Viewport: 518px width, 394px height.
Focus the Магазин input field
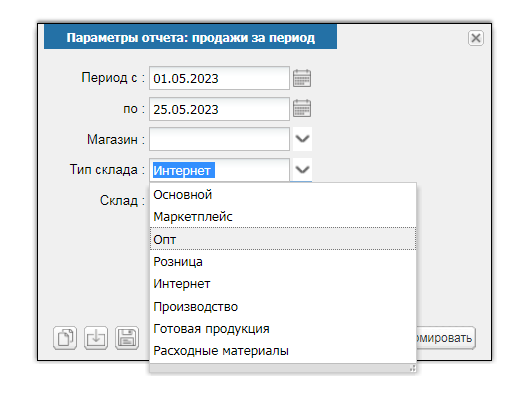[x=219, y=139]
